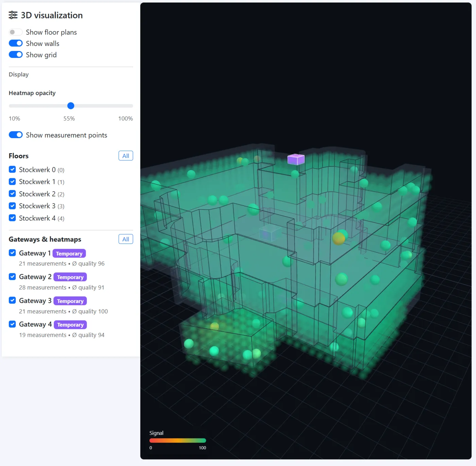Click All button for Gateways & heatmaps

(x=126, y=239)
